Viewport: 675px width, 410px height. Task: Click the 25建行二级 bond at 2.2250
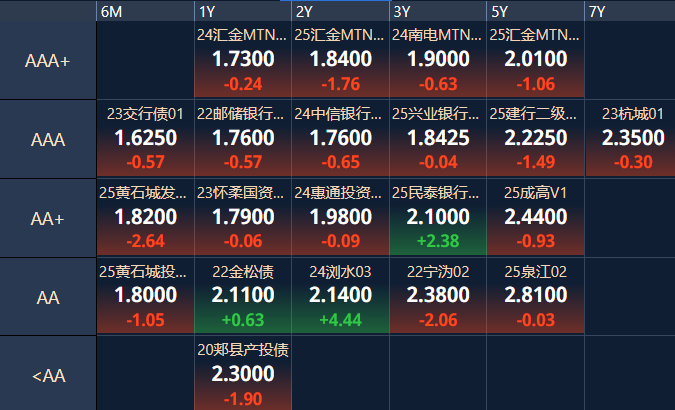535,139
